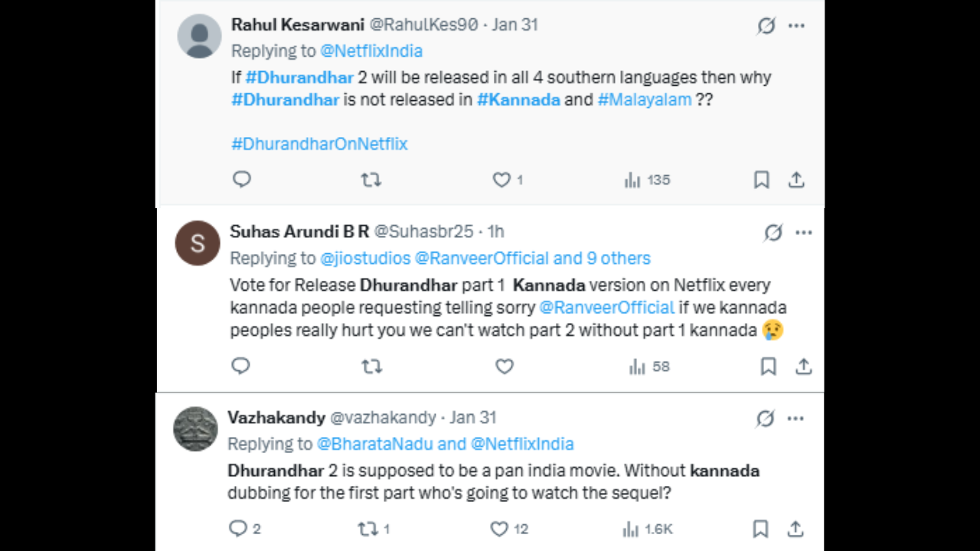Open Vazhakandy's profile picture
Image resolution: width=980 pixels, height=551 pixels.
coord(196,429)
